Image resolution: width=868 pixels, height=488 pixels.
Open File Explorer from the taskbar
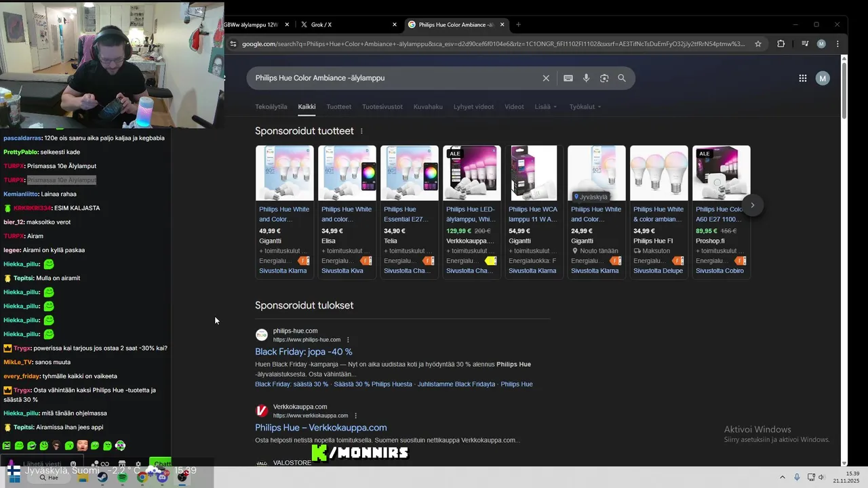click(x=83, y=477)
